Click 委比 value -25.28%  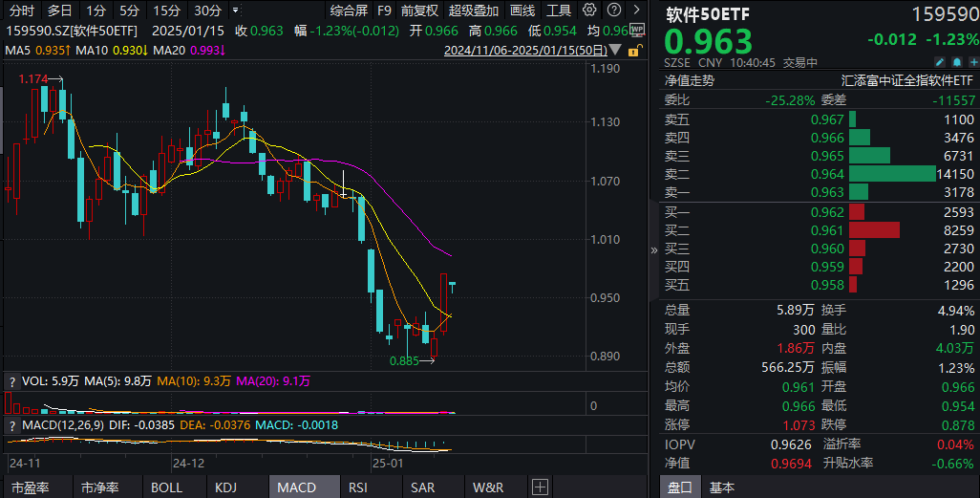pos(790,100)
